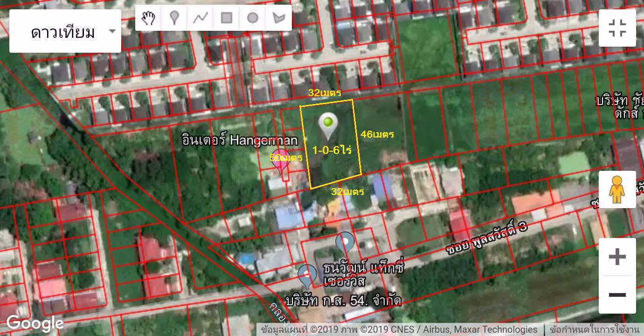644x336 pixels.
Task: Click the 1-0-6ไร่ plot label
Action: pos(332,150)
